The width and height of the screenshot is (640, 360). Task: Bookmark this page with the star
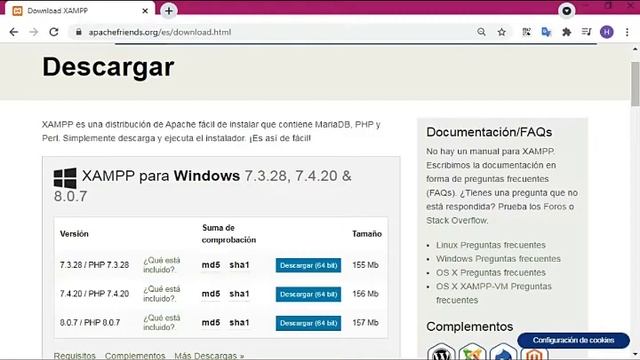[x=502, y=32]
